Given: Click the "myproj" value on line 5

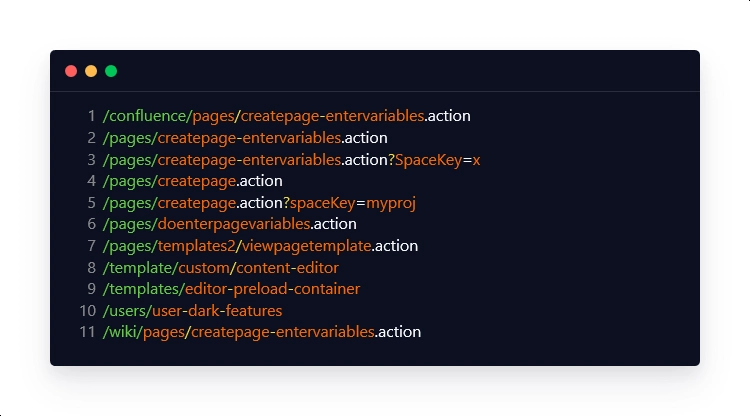Looking at the screenshot, I should 389,203.
